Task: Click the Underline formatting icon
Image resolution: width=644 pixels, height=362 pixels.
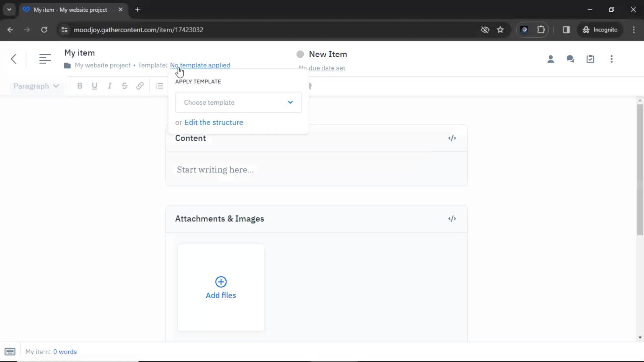Action: [95, 86]
